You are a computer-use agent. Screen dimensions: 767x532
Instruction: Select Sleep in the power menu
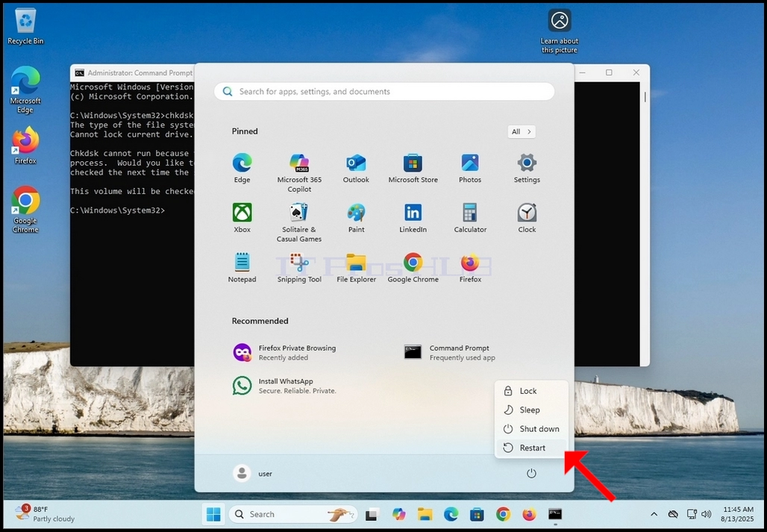(531, 410)
